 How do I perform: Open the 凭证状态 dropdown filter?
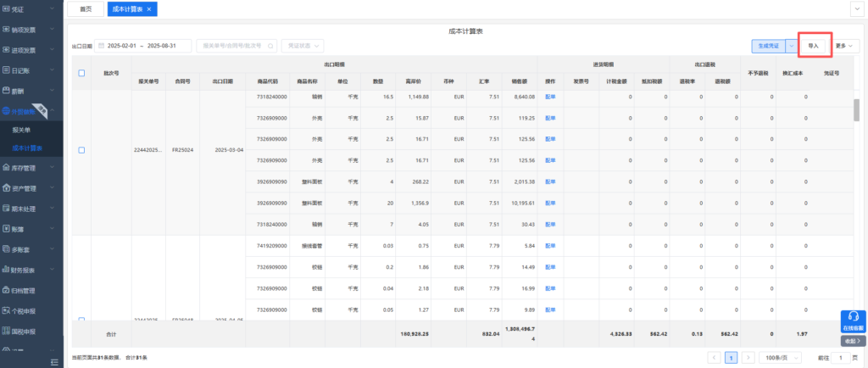[x=303, y=46]
